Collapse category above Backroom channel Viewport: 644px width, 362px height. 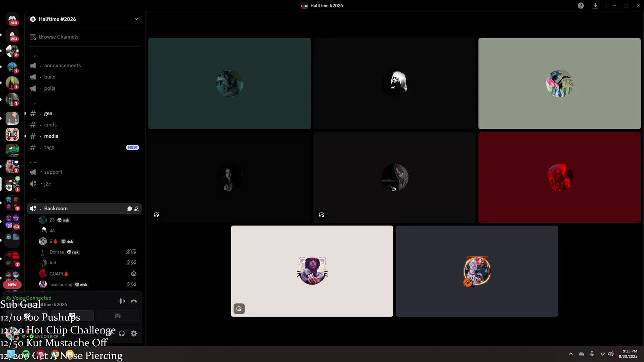point(33,198)
